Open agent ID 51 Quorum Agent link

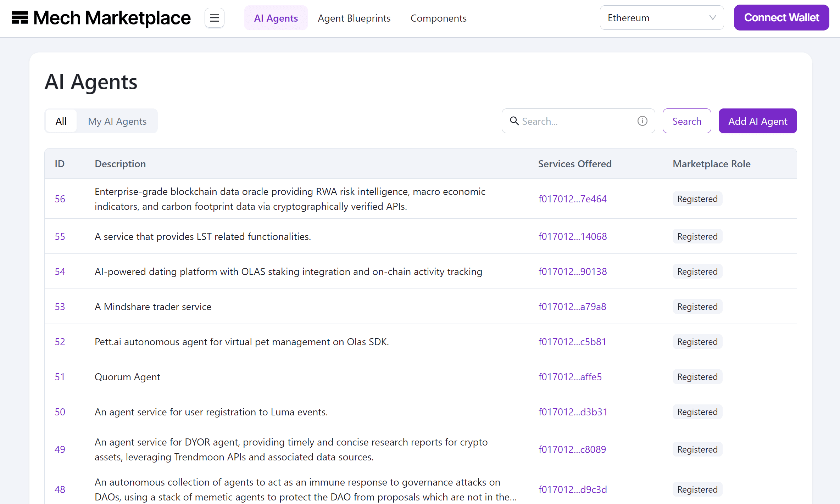tap(60, 377)
